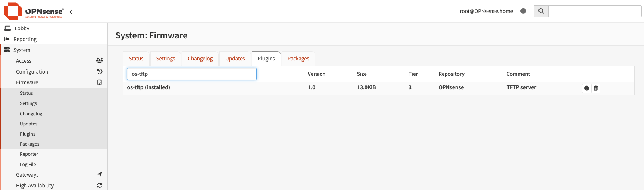Image resolution: width=644 pixels, height=190 pixels.
Task: Open Log File in the sidebar
Action: (x=28, y=165)
